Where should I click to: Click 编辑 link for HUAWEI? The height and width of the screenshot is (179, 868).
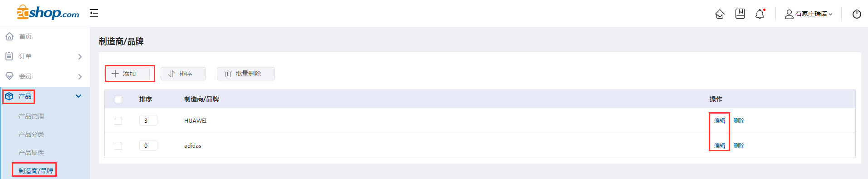[x=720, y=121]
